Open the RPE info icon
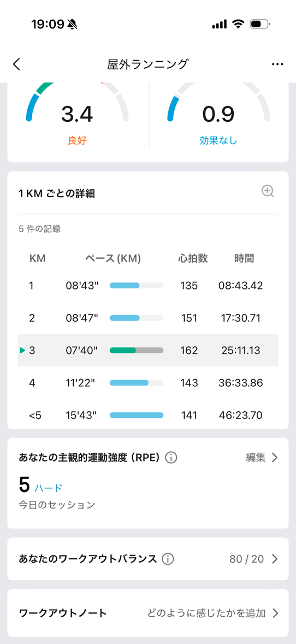296x644 pixels. (171, 458)
